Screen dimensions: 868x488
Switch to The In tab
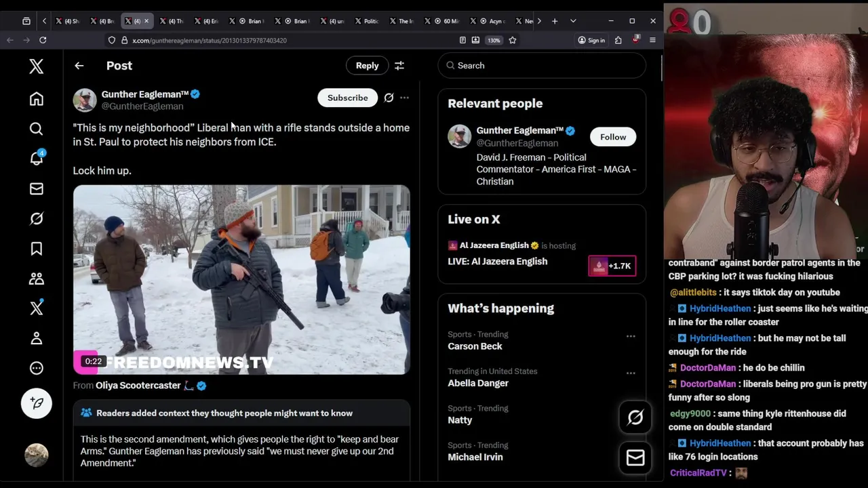(x=401, y=21)
